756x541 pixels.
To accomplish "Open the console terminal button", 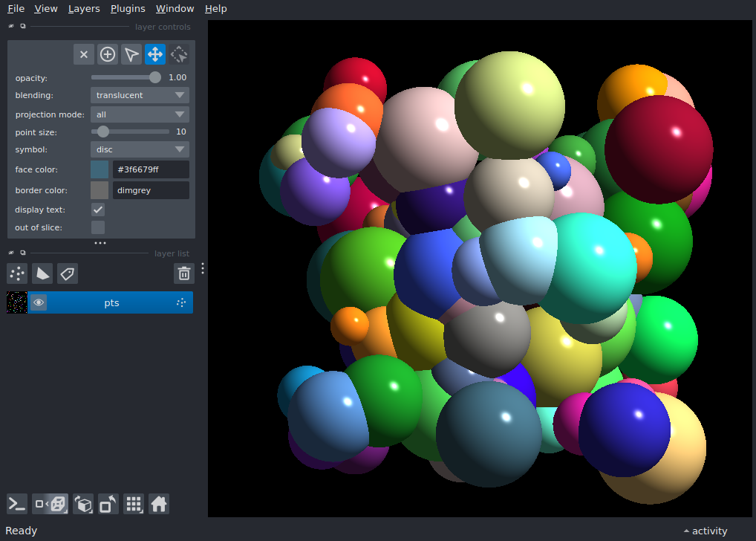I will [17, 504].
